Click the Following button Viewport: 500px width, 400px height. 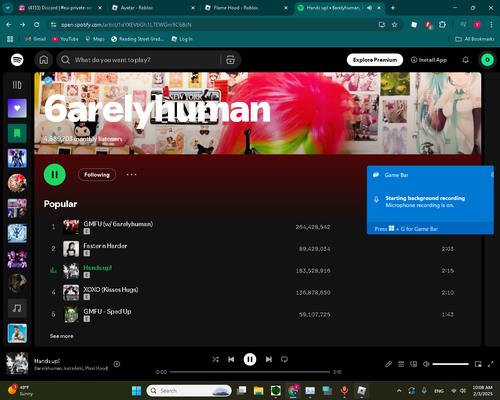click(97, 175)
